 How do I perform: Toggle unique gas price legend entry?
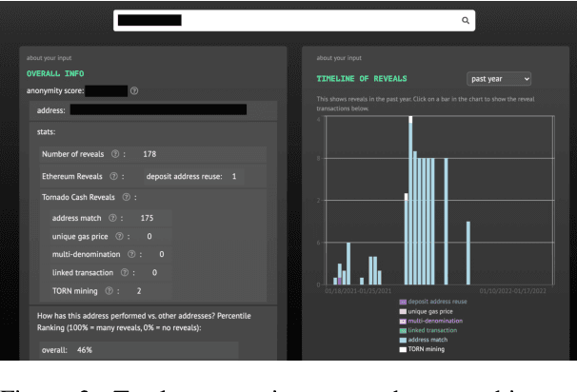tap(427, 311)
